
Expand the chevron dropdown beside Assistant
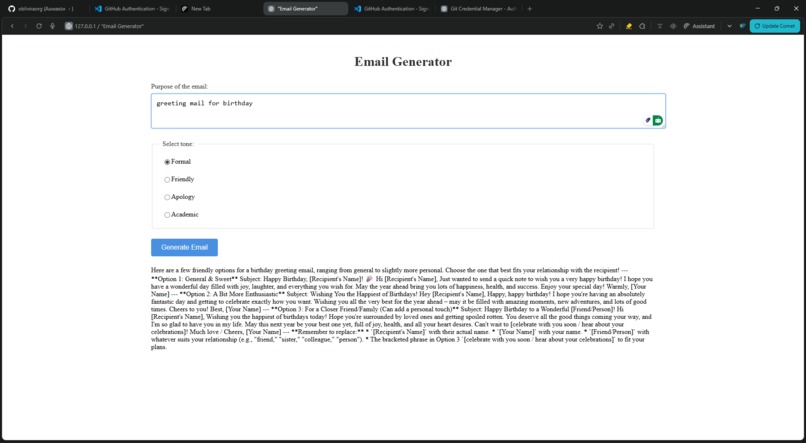729,26
